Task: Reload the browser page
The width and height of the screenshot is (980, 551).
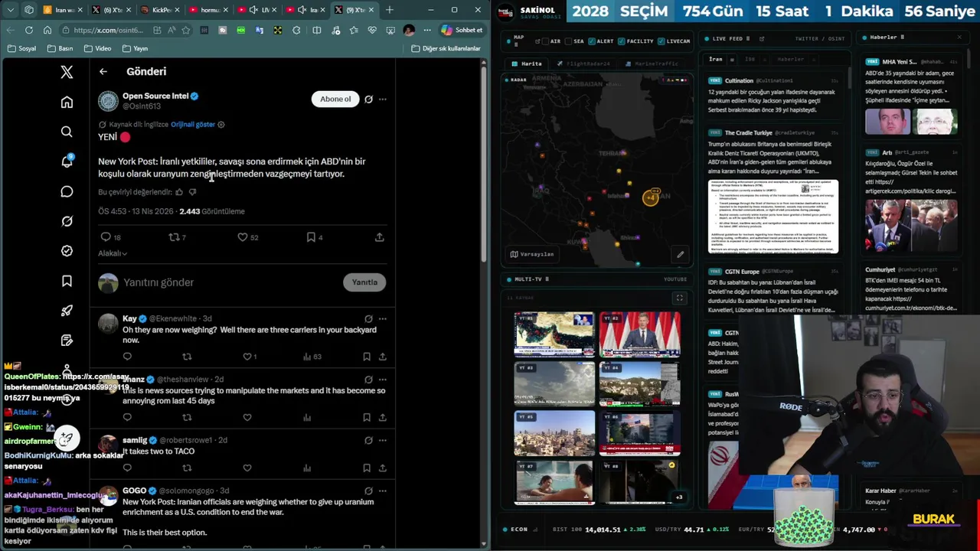Action: click(x=28, y=30)
